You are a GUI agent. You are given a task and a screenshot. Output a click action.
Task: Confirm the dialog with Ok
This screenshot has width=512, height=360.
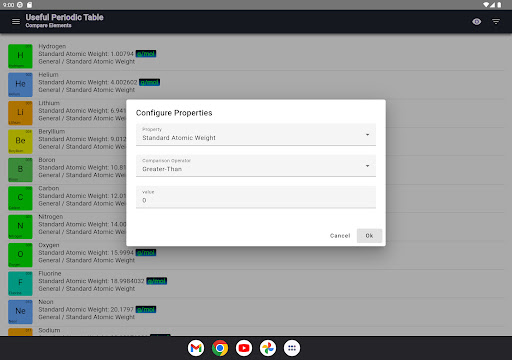tap(369, 236)
